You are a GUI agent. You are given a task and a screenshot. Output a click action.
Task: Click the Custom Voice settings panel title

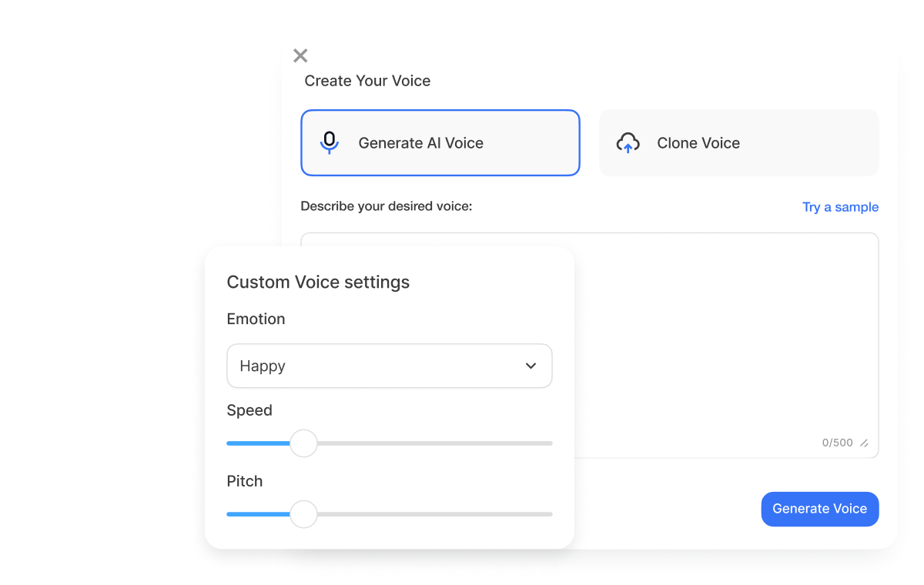click(x=318, y=282)
